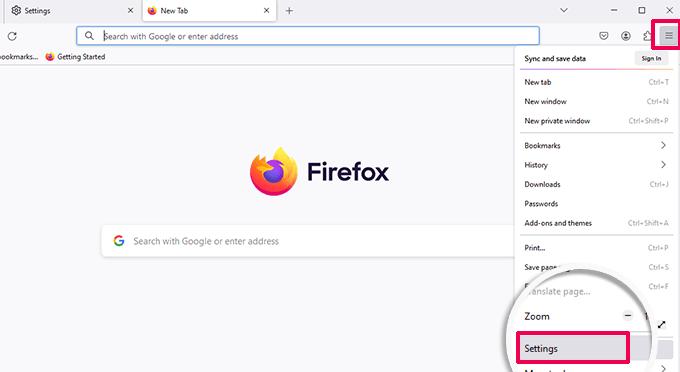Open the List all tabs chevron
This screenshot has height=372, width=680.
[x=563, y=10]
